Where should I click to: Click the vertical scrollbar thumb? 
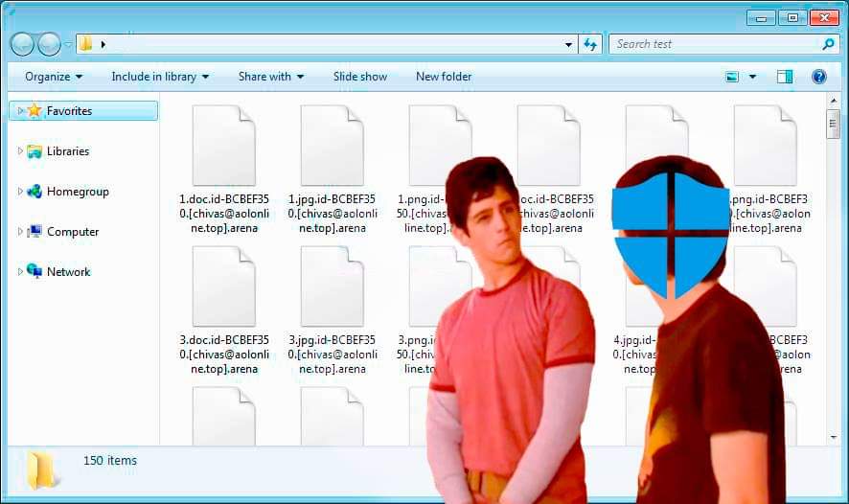pyautogui.click(x=834, y=124)
